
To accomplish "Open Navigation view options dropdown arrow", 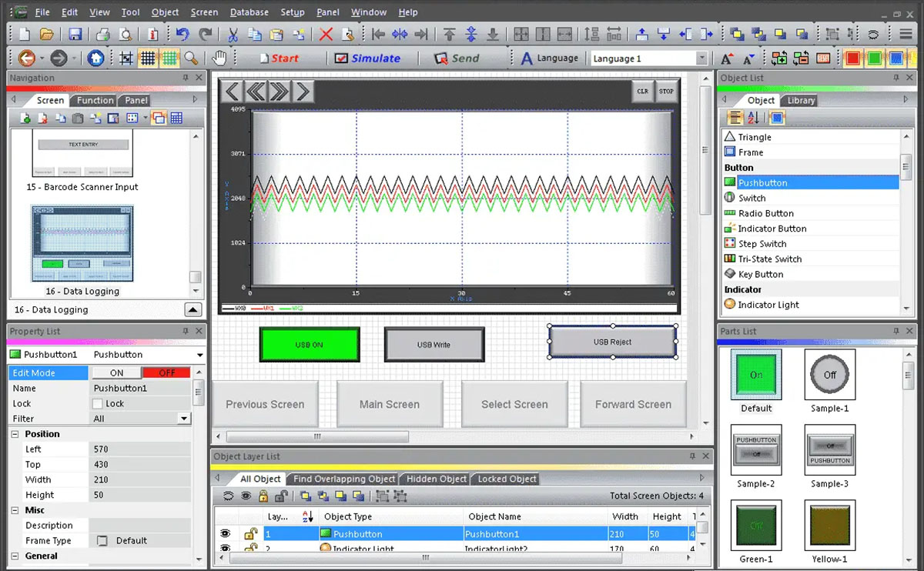I will pyautogui.click(x=146, y=118).
